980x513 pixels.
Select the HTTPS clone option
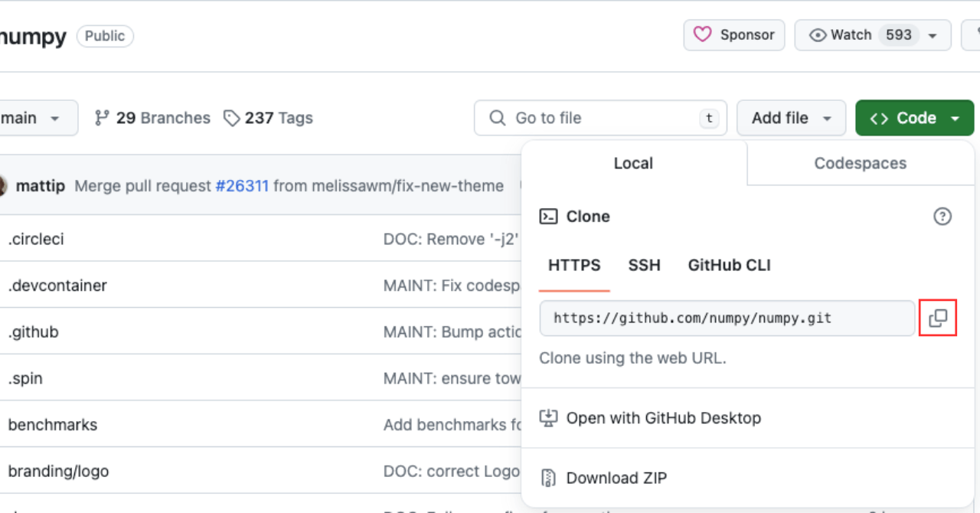click(574, 266)
